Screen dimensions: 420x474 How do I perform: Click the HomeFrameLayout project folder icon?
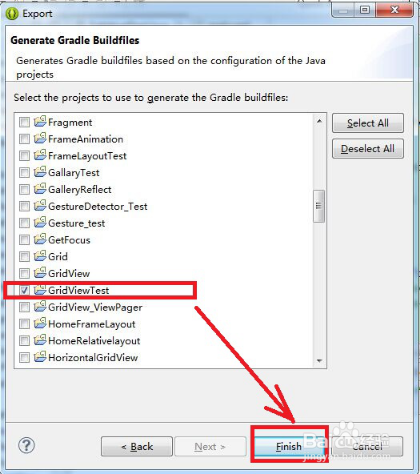pyautogui.click(x=40, y=323)
